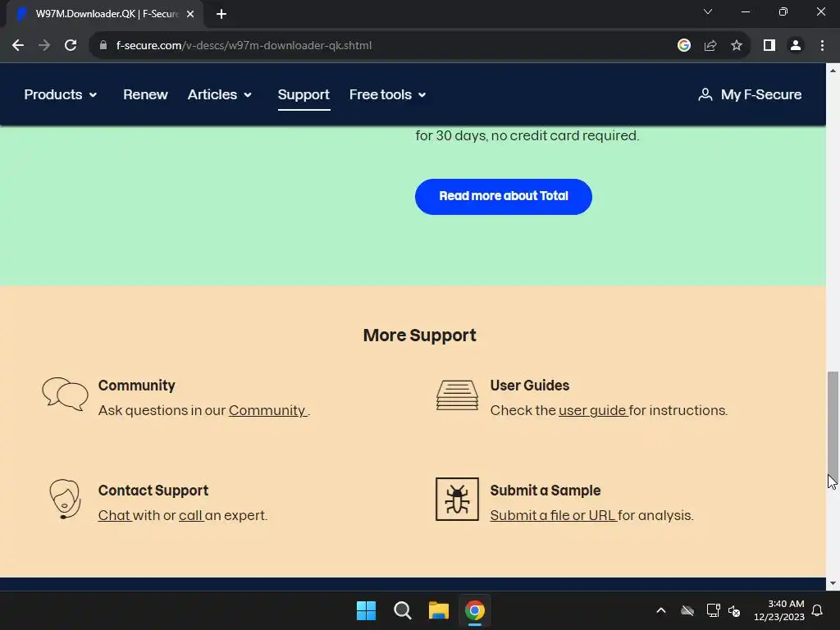Click the Community heading text

click(137, 386)
